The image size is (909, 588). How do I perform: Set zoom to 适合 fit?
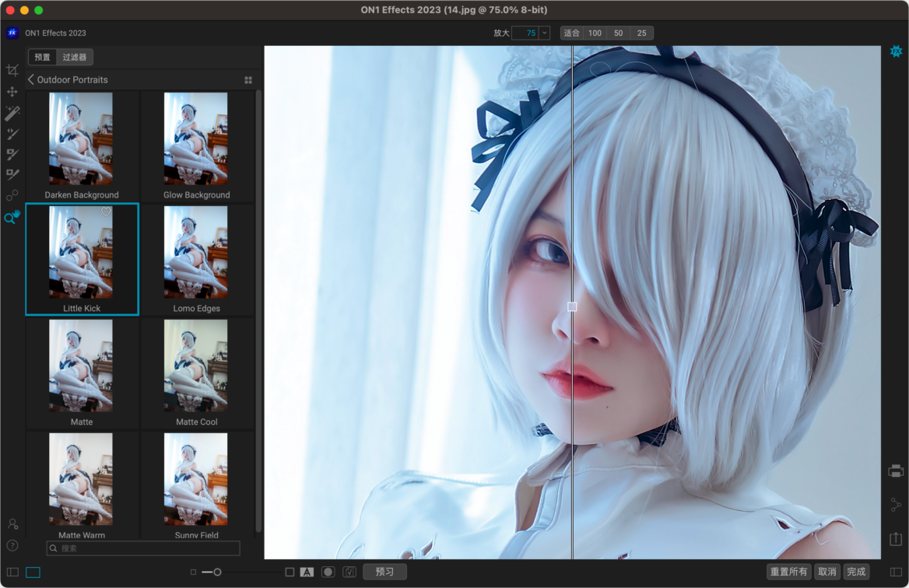click(x=571, y=33)
